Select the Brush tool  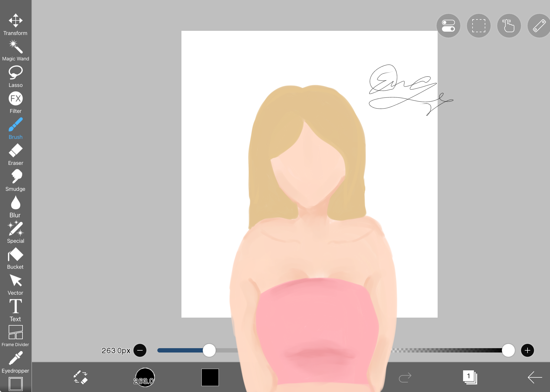[15, 129]
